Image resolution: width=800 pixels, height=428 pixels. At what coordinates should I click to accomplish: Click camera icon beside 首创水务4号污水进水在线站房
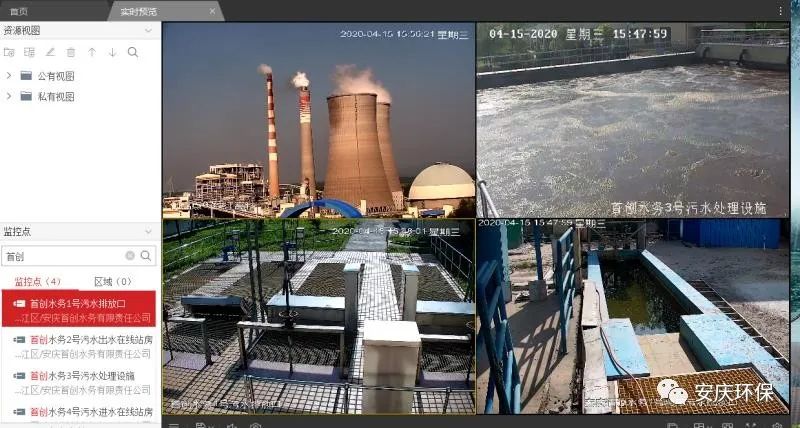click(x=19, y=412)
